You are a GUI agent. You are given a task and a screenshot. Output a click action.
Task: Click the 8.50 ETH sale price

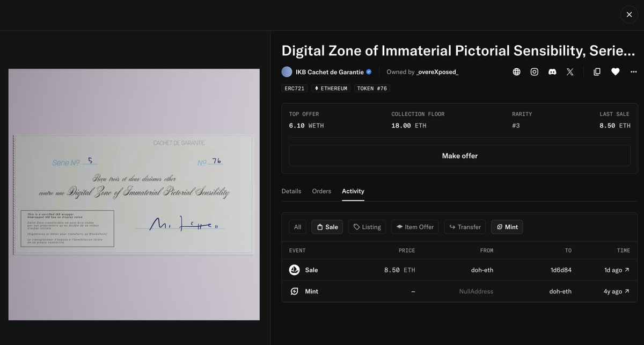point(399,270)
